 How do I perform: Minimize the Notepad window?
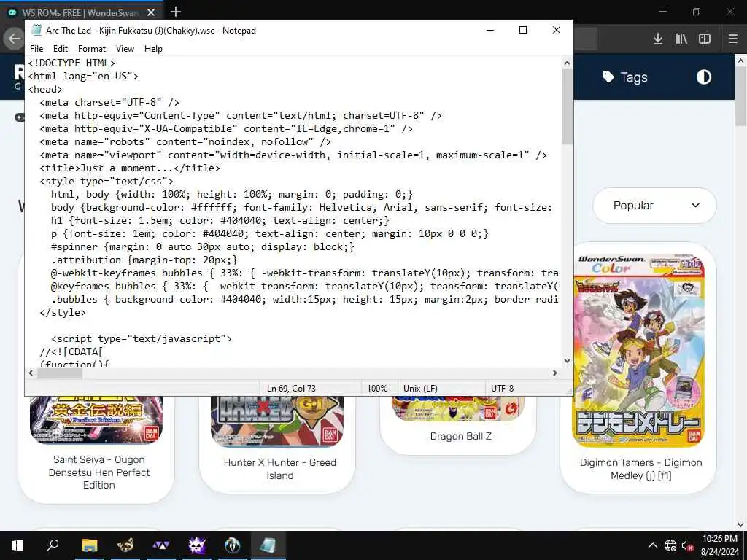[x=489, y=30]
